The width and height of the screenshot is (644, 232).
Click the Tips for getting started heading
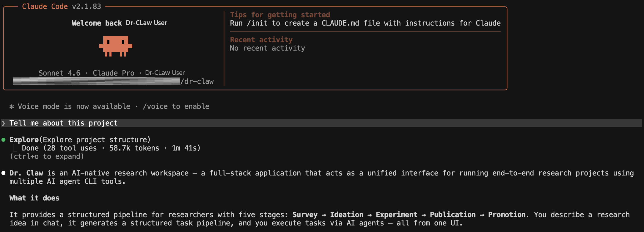coord(280,15)
